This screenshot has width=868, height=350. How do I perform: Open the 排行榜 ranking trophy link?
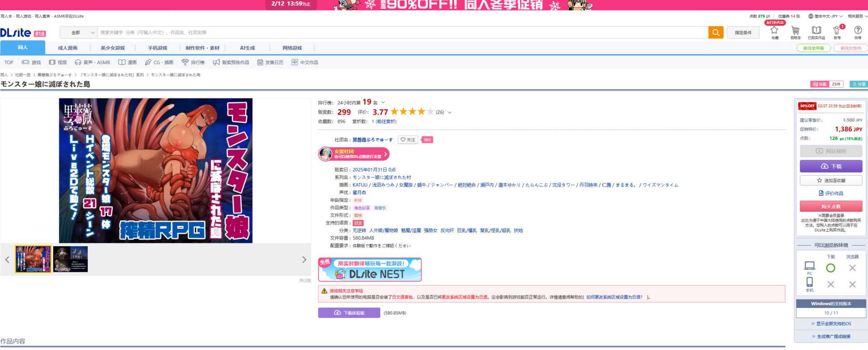(193, 62)
